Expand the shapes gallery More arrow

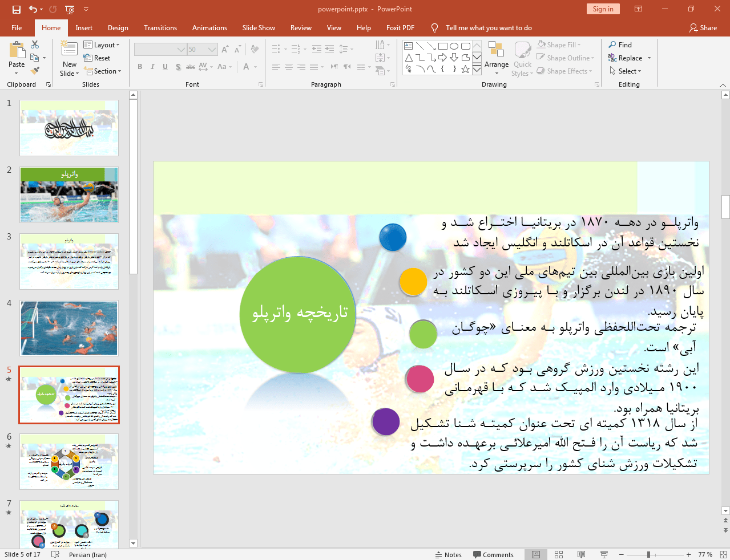click(477, 69)
